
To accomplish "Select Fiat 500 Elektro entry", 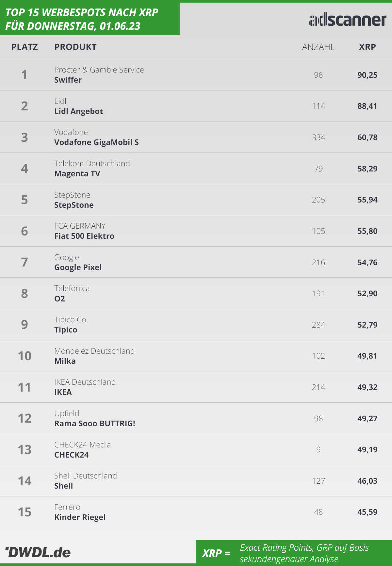I will [84, 236].
